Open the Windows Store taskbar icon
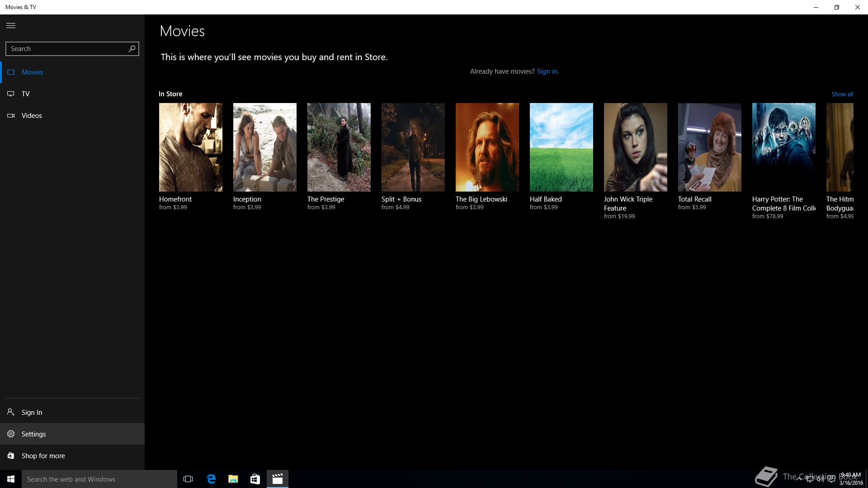 (x=255, y=479)
